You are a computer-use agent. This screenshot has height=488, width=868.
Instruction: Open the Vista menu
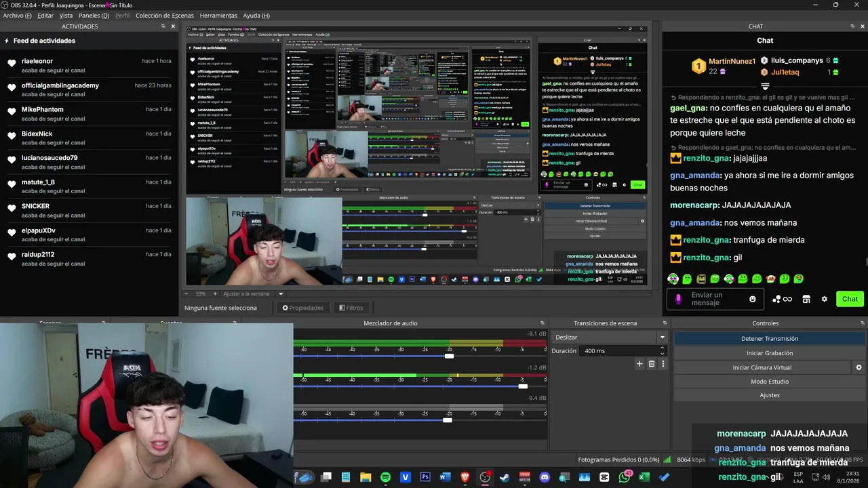tap(66, 16)
